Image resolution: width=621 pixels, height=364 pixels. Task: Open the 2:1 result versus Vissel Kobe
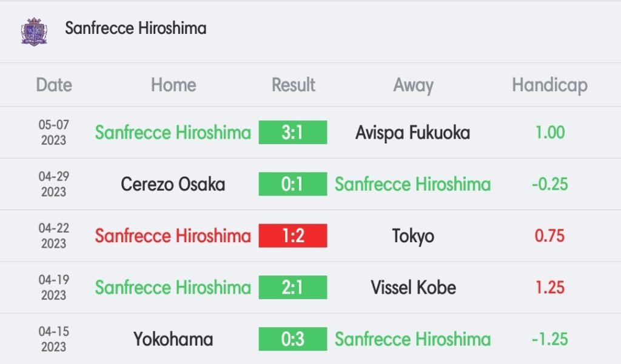point(293,287)
